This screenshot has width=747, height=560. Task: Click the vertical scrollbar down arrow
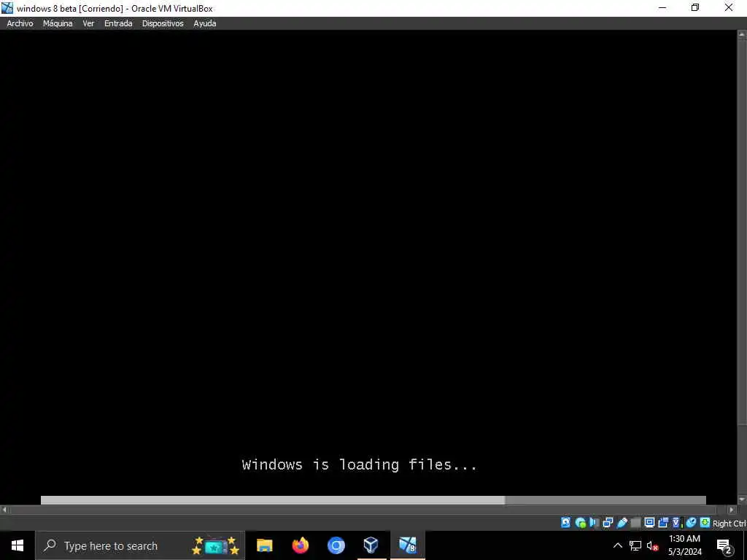point(742,499)
